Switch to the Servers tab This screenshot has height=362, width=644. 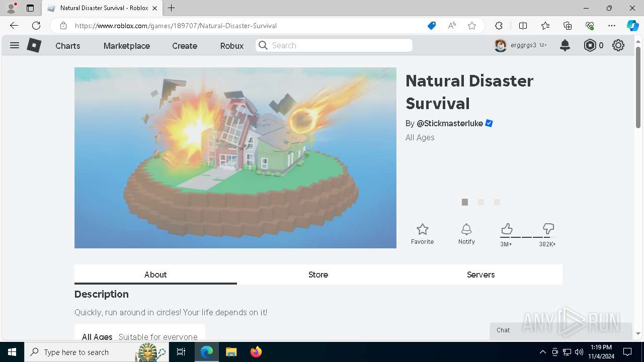click(x=480, y=275)
